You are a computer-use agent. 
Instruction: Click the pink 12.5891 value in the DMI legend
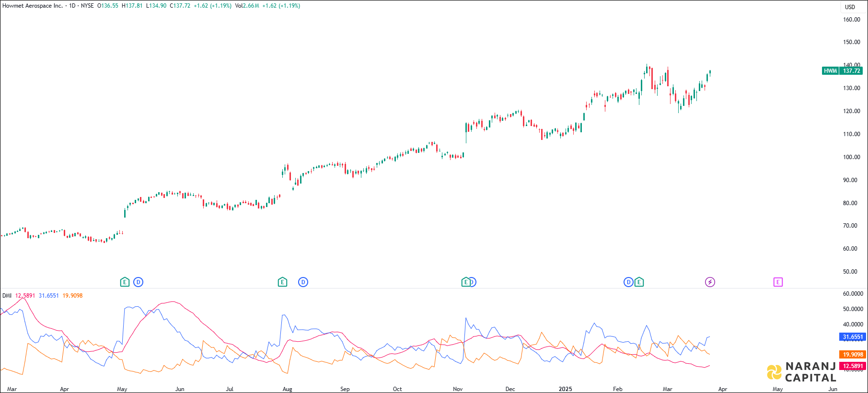coord(25,296)
